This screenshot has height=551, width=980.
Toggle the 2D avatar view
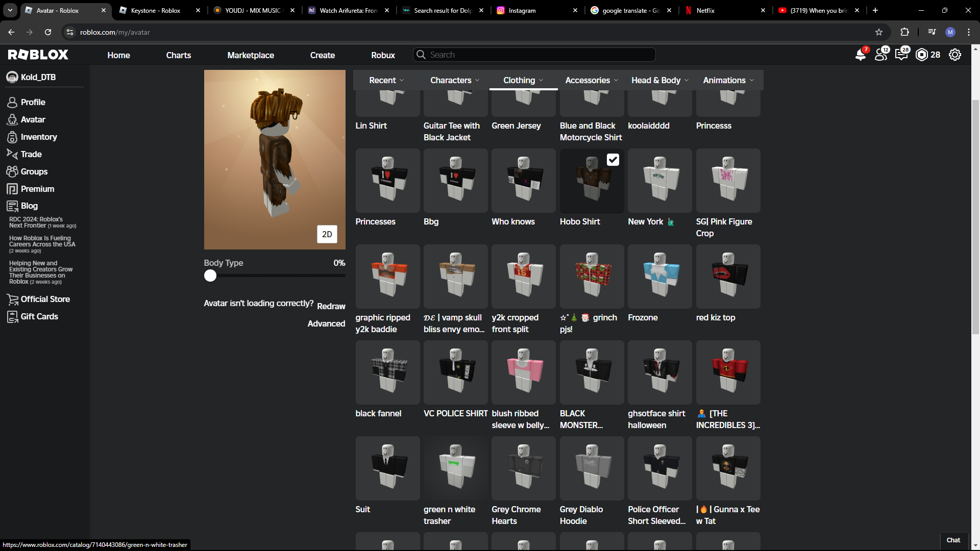[327, 234]
